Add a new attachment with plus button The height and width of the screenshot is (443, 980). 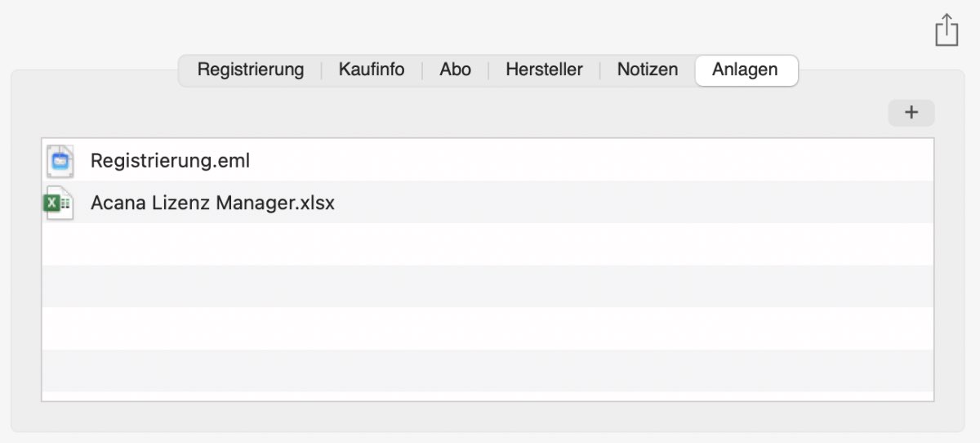tap(911, 113)
